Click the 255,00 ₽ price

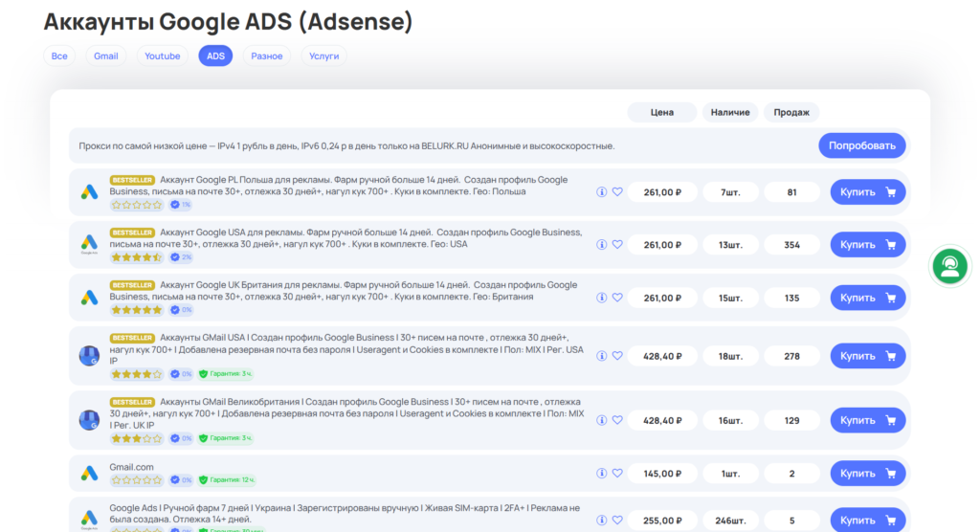click(662, 521)
